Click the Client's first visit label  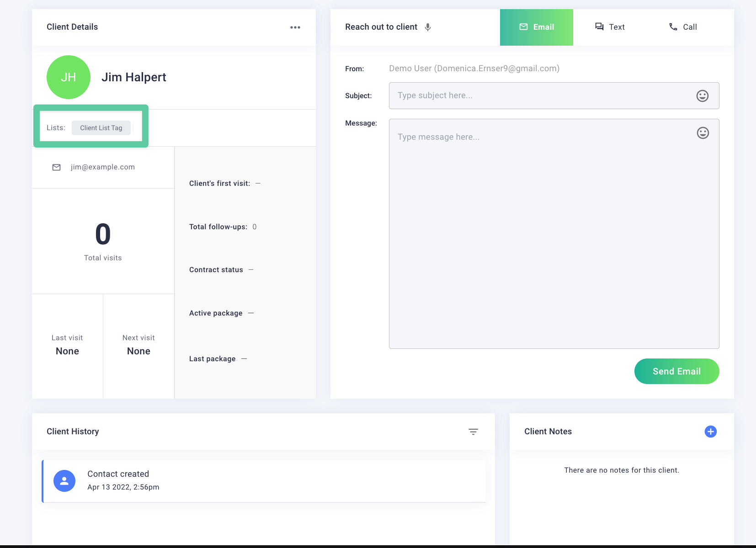pos(219,184)
